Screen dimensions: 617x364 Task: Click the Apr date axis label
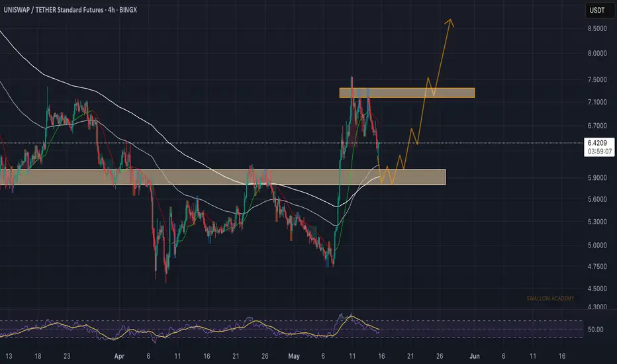119,356
